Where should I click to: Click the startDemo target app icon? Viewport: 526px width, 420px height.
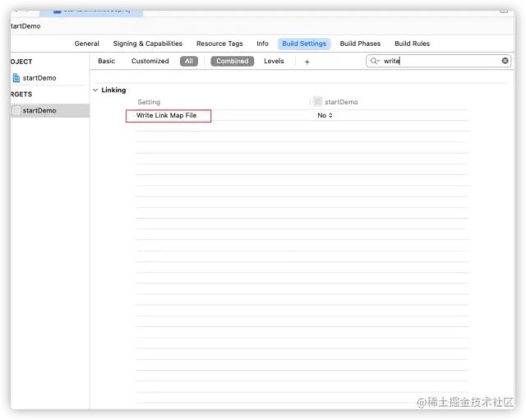point(16,110)
